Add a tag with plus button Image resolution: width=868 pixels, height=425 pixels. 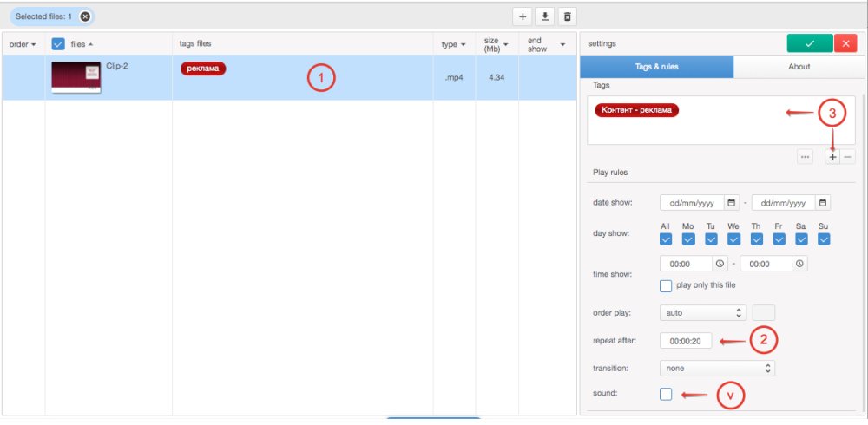point(832,157)
